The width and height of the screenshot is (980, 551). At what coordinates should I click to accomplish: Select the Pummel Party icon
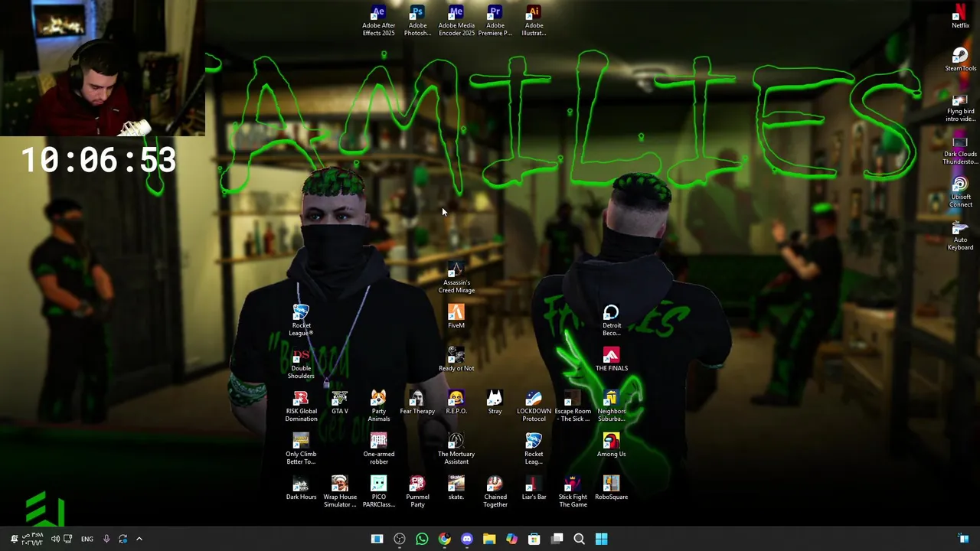point(417,492)
